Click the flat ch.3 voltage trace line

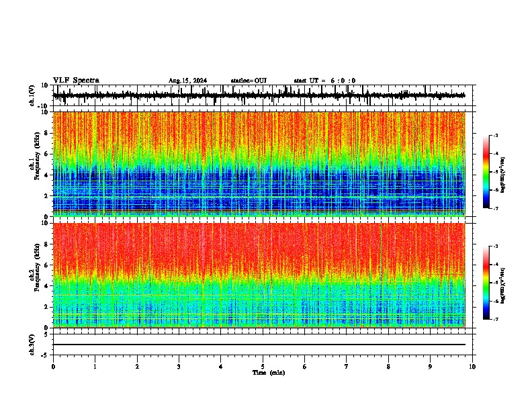[259, 345]
